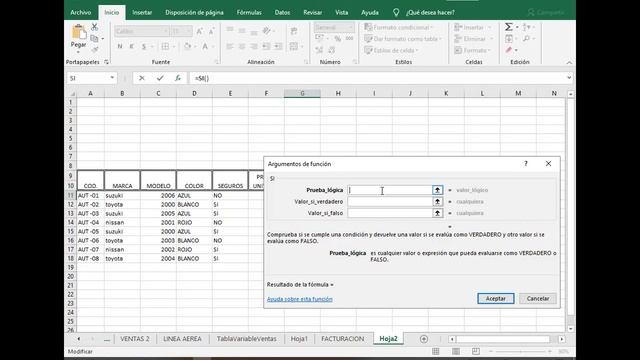Decrease font size with the smaller A icon
Image resolution: width=640 pixels, height=360 pixels.
pyautogui.click(x=211, y=31)
